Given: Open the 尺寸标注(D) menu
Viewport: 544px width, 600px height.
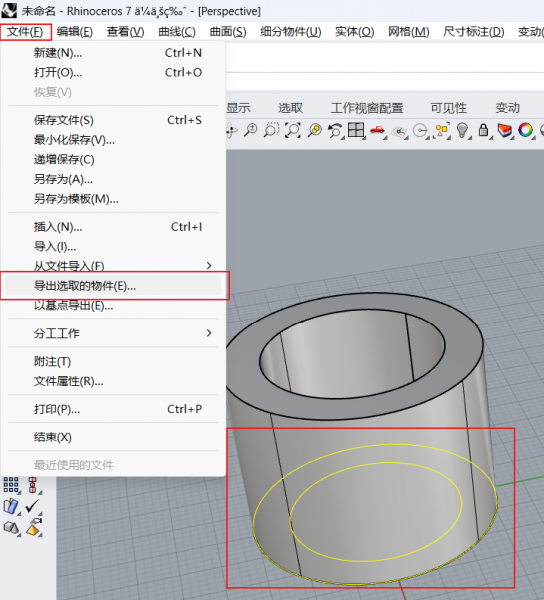Looking at the screenshot, I should [474, 31].
